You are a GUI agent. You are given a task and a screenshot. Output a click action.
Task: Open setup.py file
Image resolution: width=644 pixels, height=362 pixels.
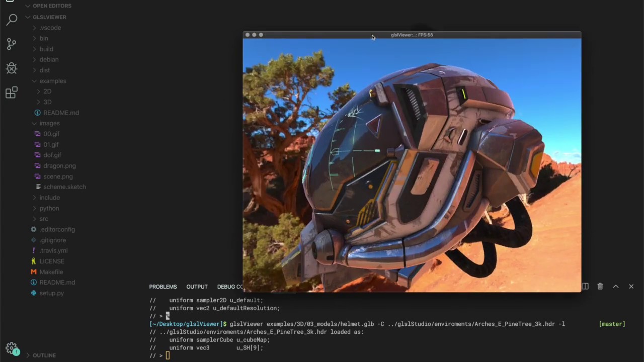click(x=51, y=293)
